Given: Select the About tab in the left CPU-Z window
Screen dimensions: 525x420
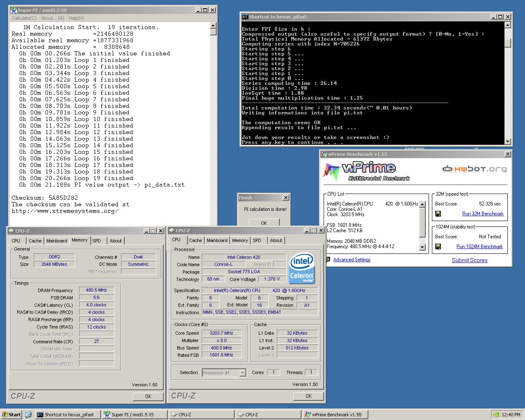Looking at the screenshot, I should tap(116, 241).
